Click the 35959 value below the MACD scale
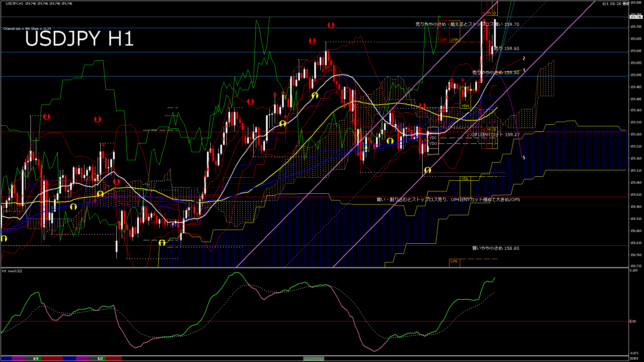The image size is (644, 362). [x=634, y=359]
